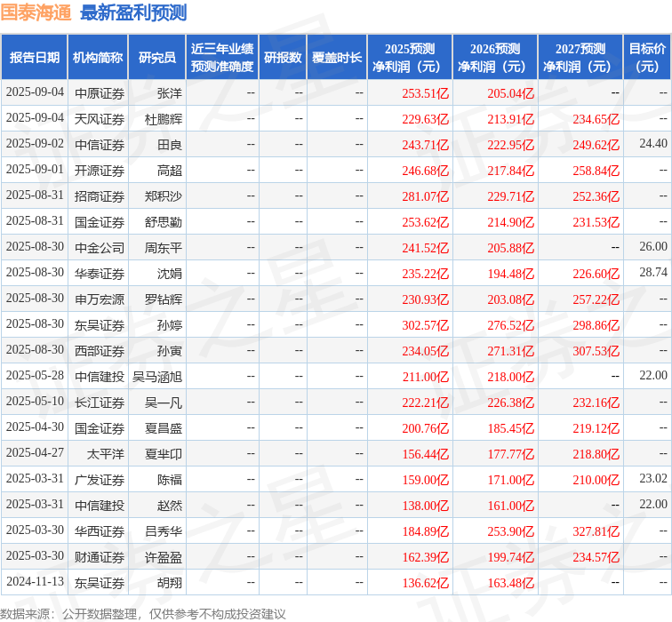The image size is (672, 622).
Task: Click researcher name 郑积沙
Action: click(x=164, y=196)
